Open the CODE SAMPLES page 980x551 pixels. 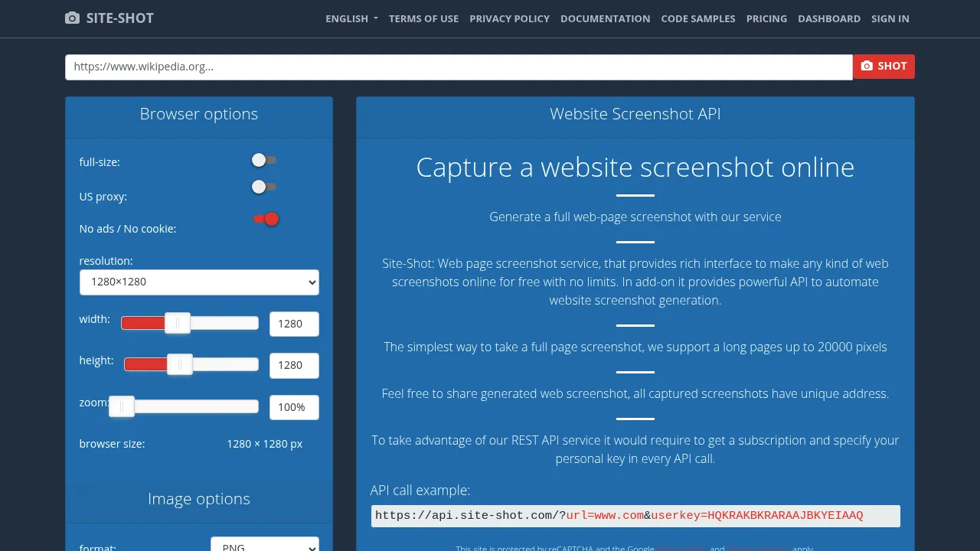click(x=697, y=18)
